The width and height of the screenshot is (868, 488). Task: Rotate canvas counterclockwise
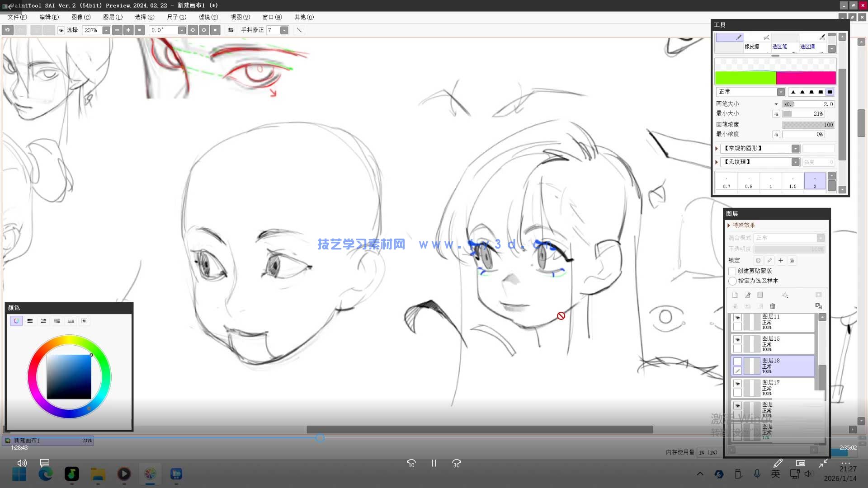(x=193, y=30)
